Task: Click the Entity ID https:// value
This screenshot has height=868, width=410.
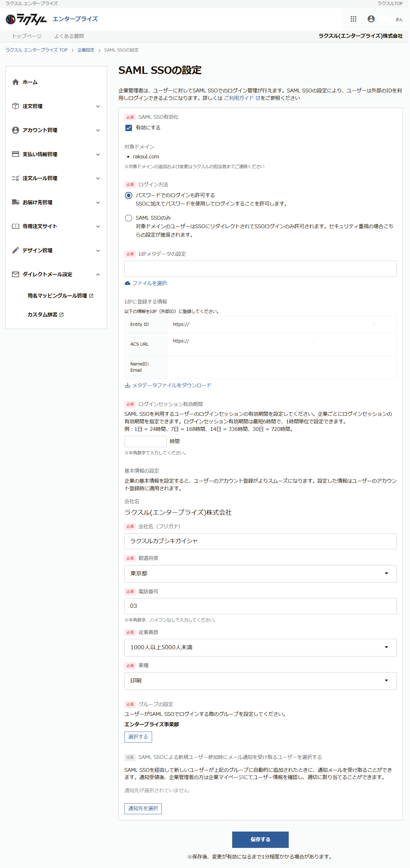Action: point(181,324)
